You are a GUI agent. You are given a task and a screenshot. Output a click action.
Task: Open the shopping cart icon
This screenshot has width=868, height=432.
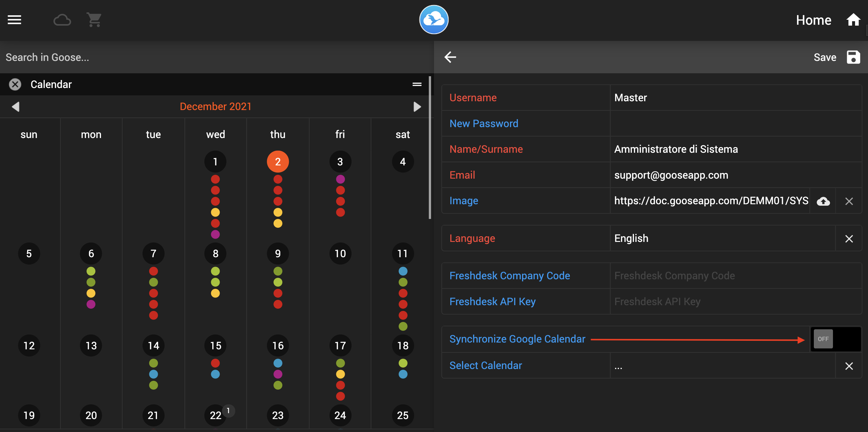(x=94, y=20)
